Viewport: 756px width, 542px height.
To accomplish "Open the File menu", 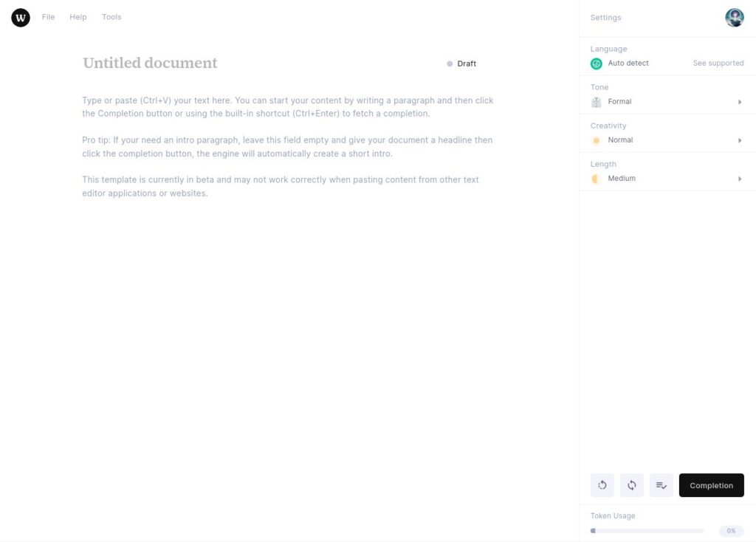I will tap(48, 17).
